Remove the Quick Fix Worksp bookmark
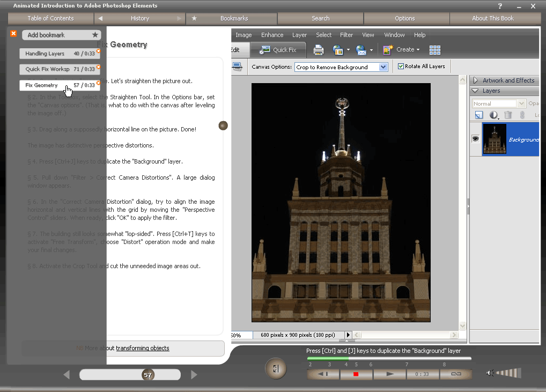Image resolution: width=546 pixels, height=392 pixels. click(98, 67)
